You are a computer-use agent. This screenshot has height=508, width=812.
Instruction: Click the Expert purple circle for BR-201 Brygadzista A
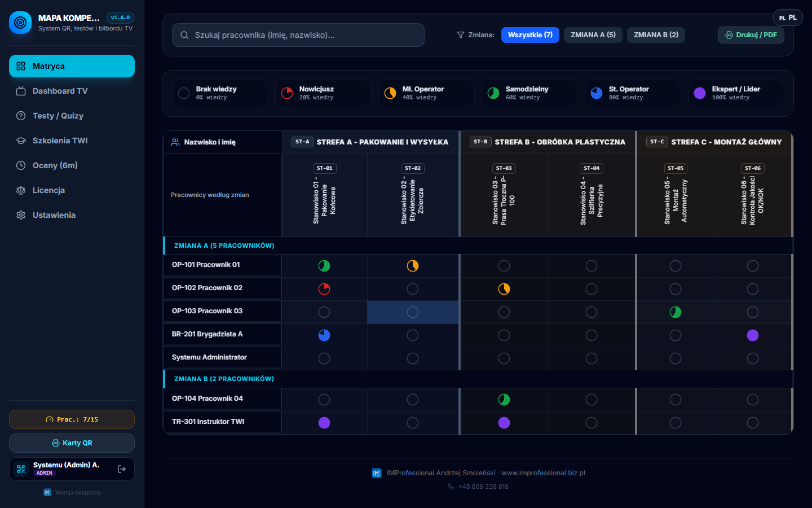tap(753, 335)
